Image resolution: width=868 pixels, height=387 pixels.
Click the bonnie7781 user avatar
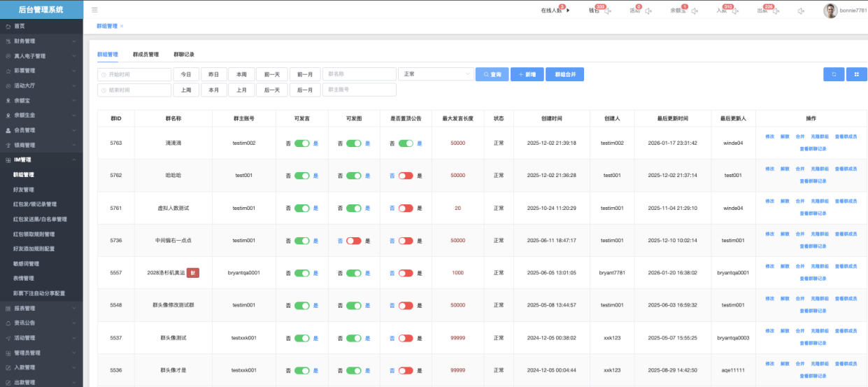pos(830,10)
